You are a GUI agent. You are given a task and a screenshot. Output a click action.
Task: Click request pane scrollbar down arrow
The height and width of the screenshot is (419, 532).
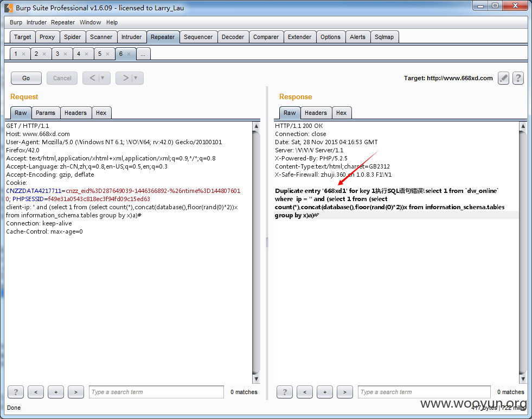coord(256,379)
